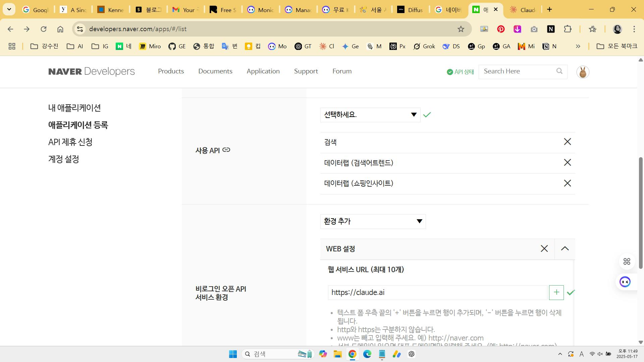Click the search magnifier icon in header
This screenshot has width=644, height=362.
click(x=559, y=71)
